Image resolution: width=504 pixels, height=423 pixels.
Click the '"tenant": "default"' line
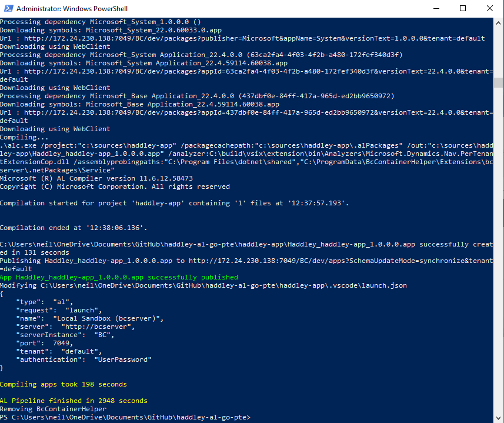[x=59, y=351]
